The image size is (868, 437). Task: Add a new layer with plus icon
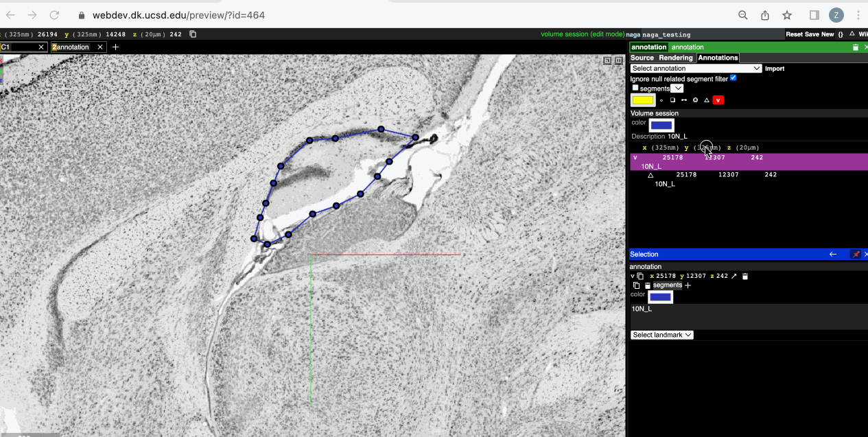pyautogui.click(x=115, y=47)
